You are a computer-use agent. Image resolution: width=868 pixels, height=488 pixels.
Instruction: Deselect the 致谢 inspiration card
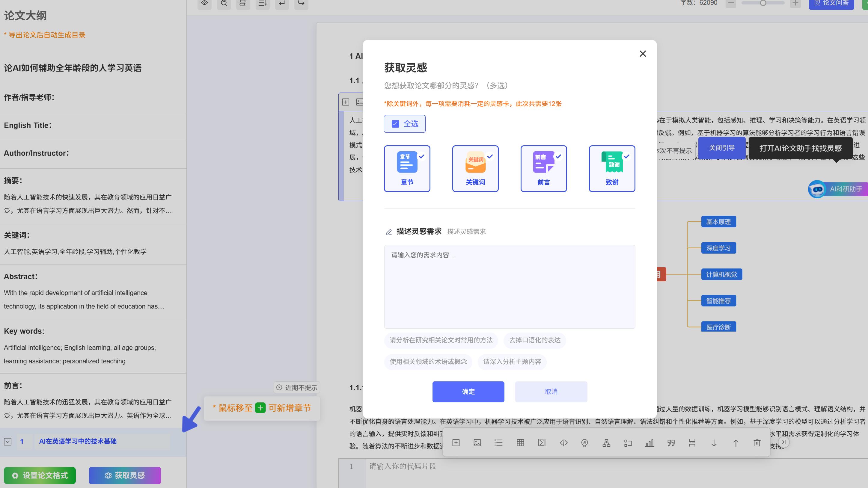click(611, 168)
